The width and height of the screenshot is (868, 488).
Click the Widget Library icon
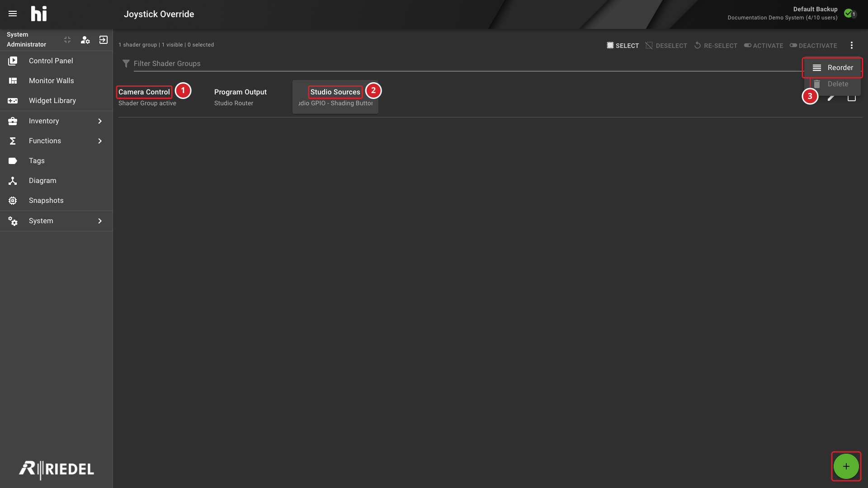pyautogui.click(x=13, y=100)
